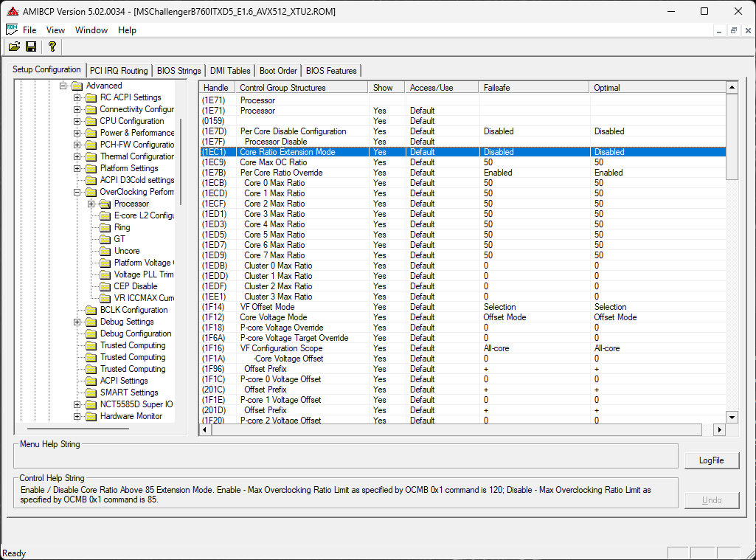Image resolution: width=756 pixels, height=560 pixels.
Task: Expand the RC ACPI Settings node
Action: 77,97
